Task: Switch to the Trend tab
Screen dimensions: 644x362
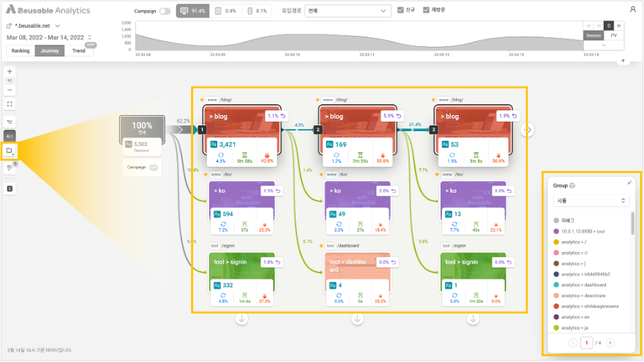Action: click(78, 51)
